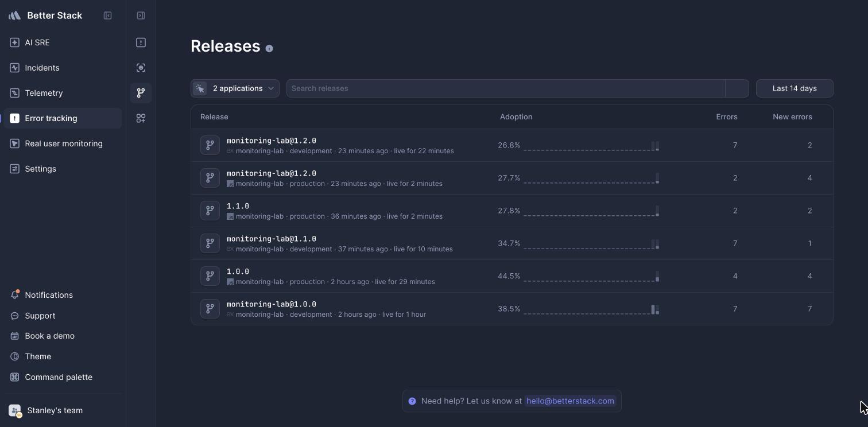The width and height of the screenshot is (868, 427).
Task: Focus the Search releases field
Action: point(506,88)
